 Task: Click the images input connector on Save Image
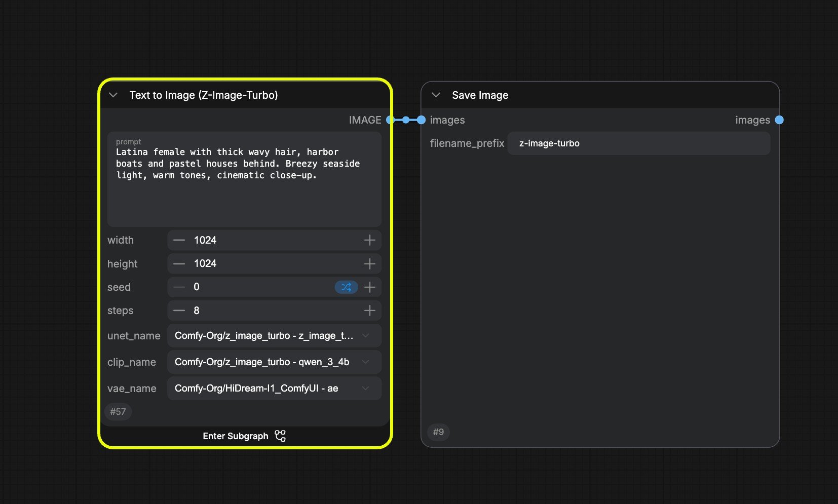click(421, 120)
